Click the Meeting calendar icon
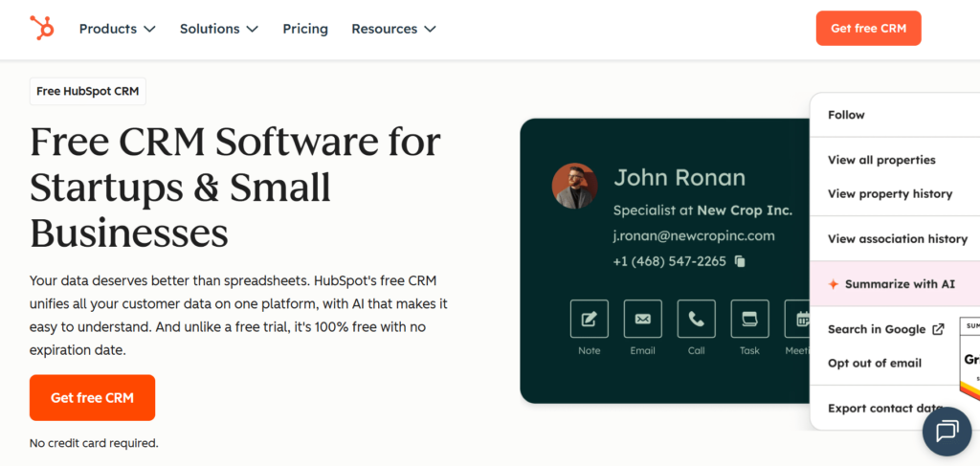Screen dimensions: 980x466 (x=797, y=320)
